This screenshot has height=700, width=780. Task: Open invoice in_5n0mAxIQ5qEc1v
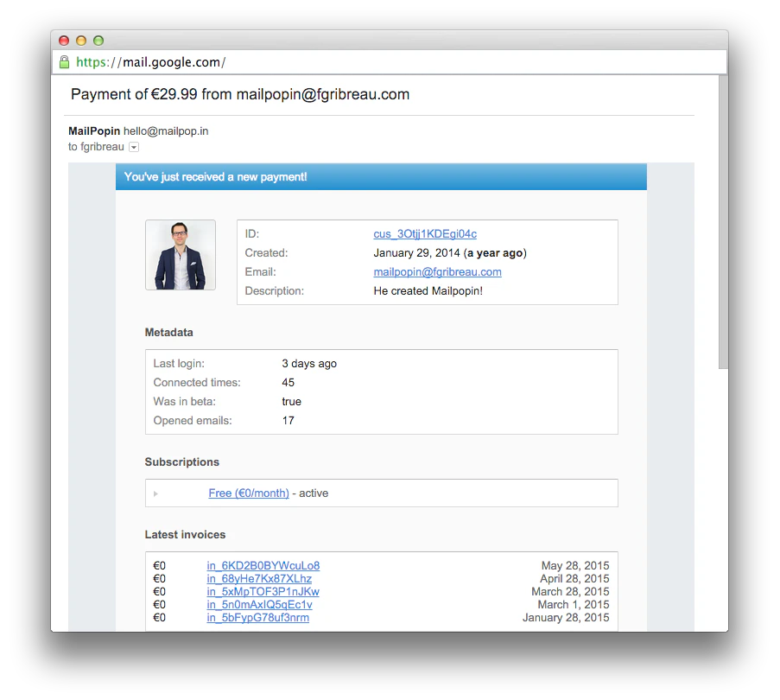coord(260,604)
